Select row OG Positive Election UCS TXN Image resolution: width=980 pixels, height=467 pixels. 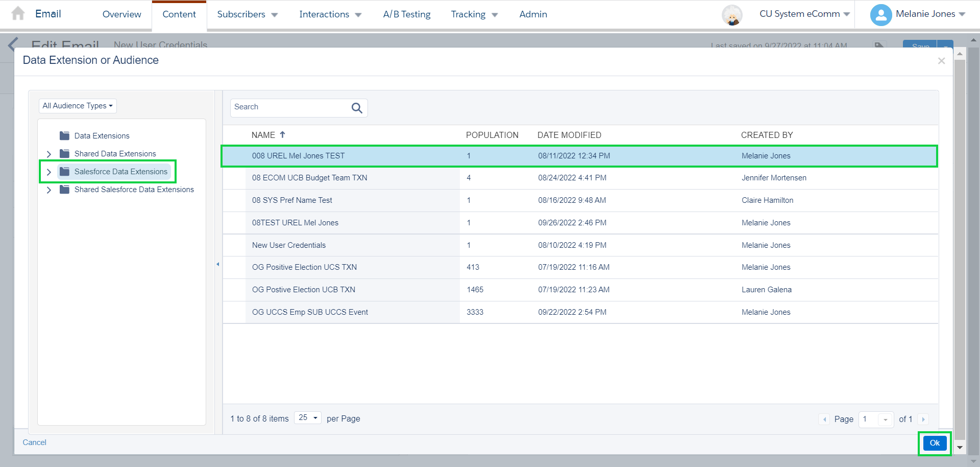(x=580, y=267)
